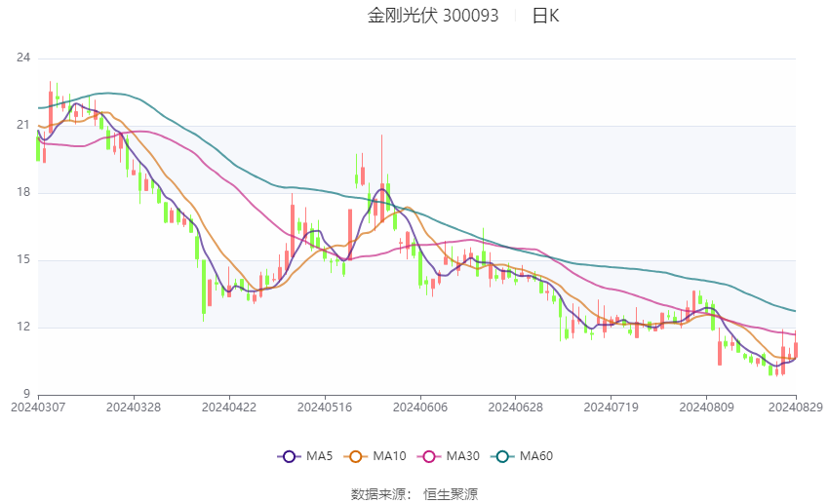
Task: Toggle the MA30 legend series
Action: coord(449,456)
